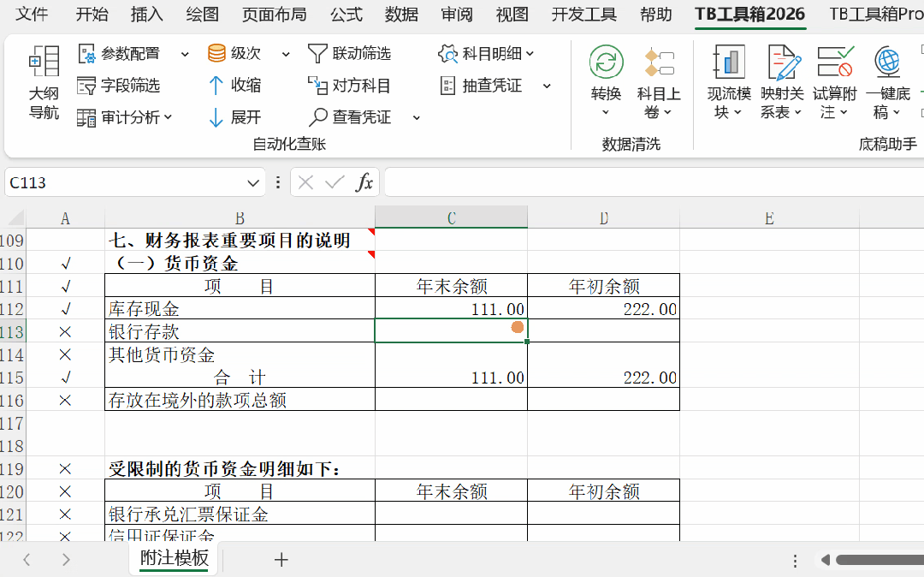Expand the 转换 dropdown chevron
This screenshot has height=577, width=924.
click(605, 112)
